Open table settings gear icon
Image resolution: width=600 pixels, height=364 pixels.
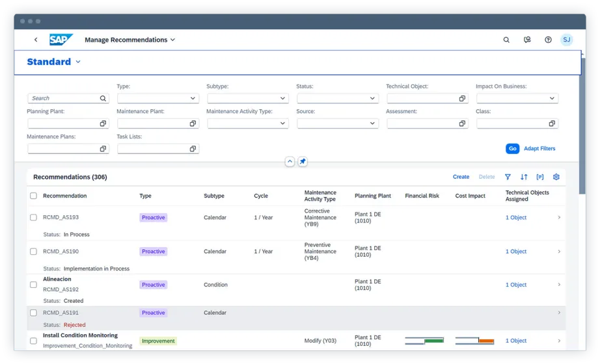pos(556,177)
